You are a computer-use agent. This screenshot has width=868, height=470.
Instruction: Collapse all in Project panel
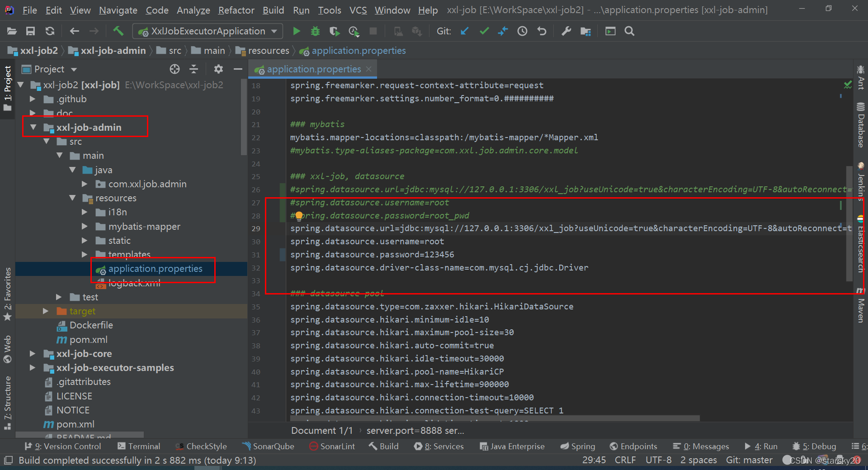[194, 69]
